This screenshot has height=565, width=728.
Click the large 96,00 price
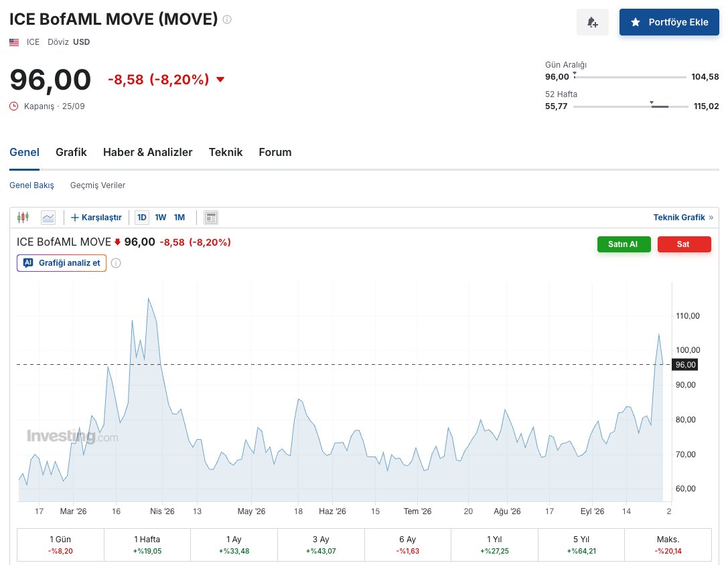(x=50, y=80)
